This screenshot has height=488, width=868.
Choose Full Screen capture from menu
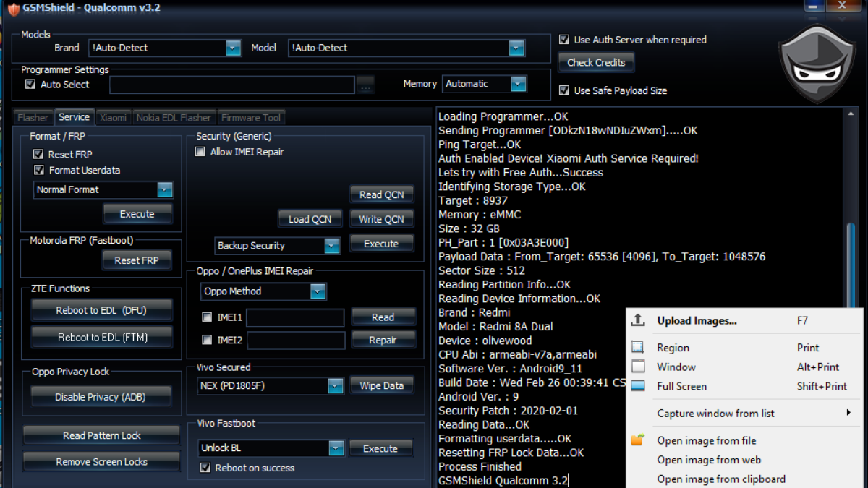click(x=745, y=386)
